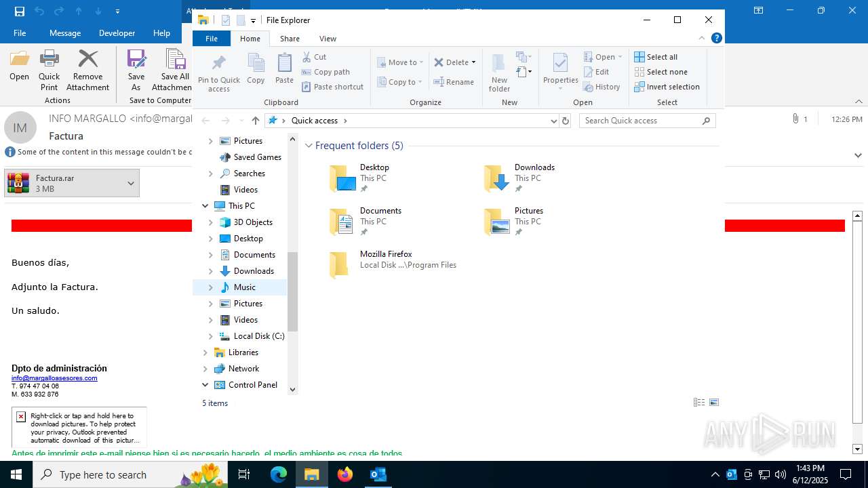Select Saved Games in tree
Screen dimensions: 868x488
(250, 157)
